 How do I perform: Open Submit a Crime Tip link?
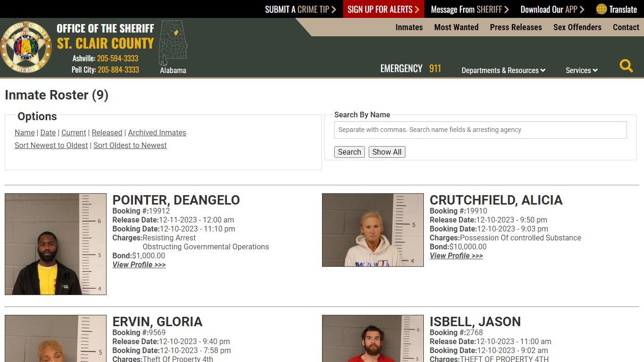[300, 9]
